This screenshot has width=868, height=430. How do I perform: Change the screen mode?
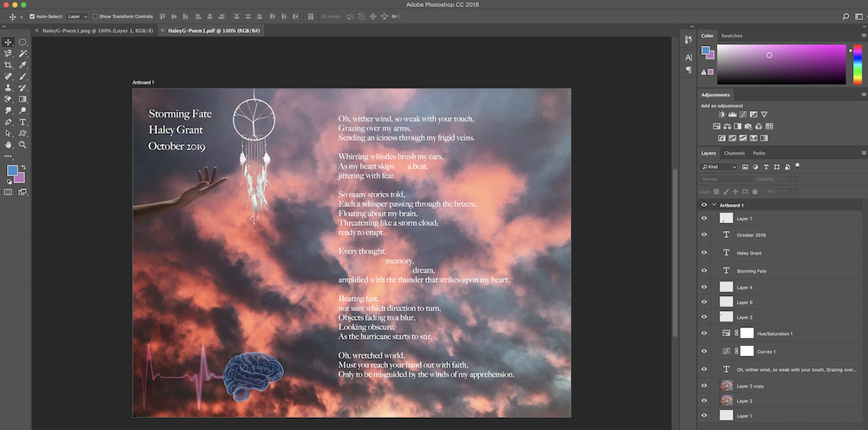coord(23,192)
